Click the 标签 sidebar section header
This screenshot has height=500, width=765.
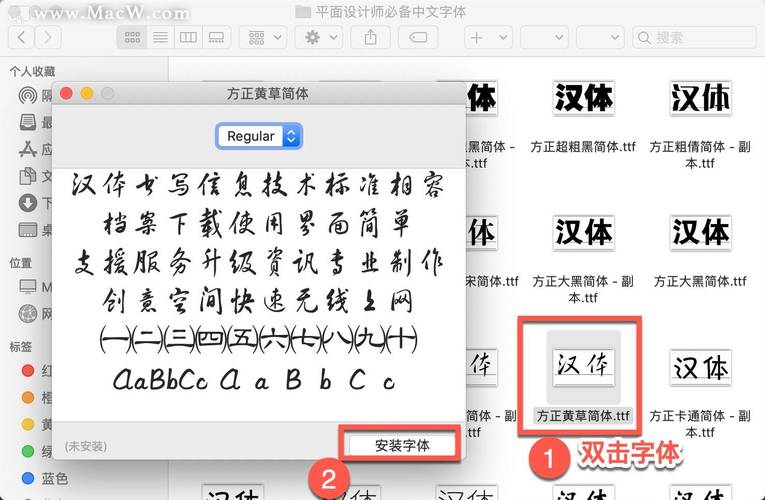coord(20,347)
